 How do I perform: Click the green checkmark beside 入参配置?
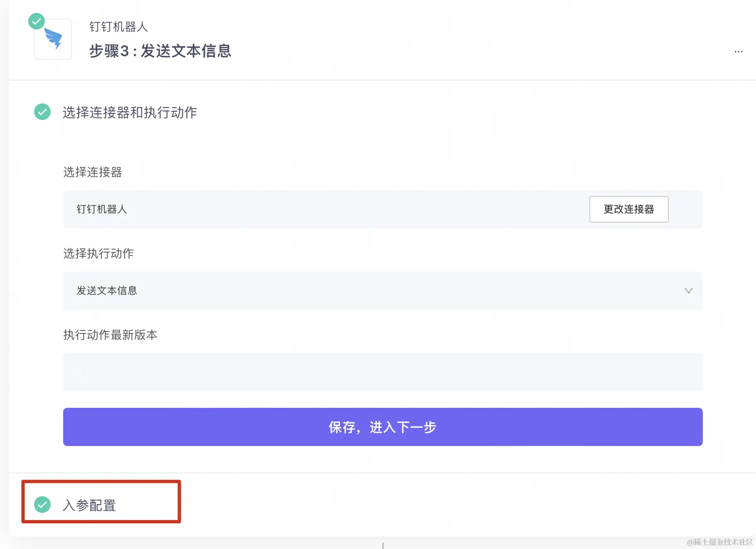[x=42, y=505]
